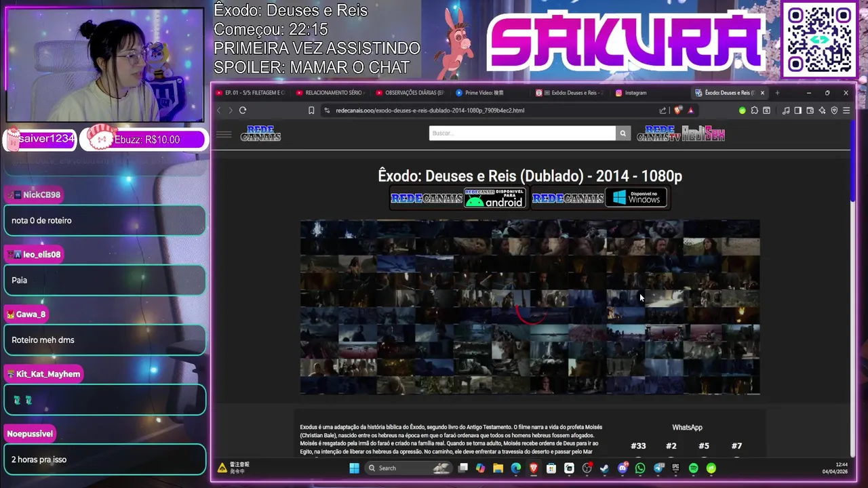Open the Leo AI sparkle icon
The height and width of the screenshot is (488, 868).
coord(822,110)
